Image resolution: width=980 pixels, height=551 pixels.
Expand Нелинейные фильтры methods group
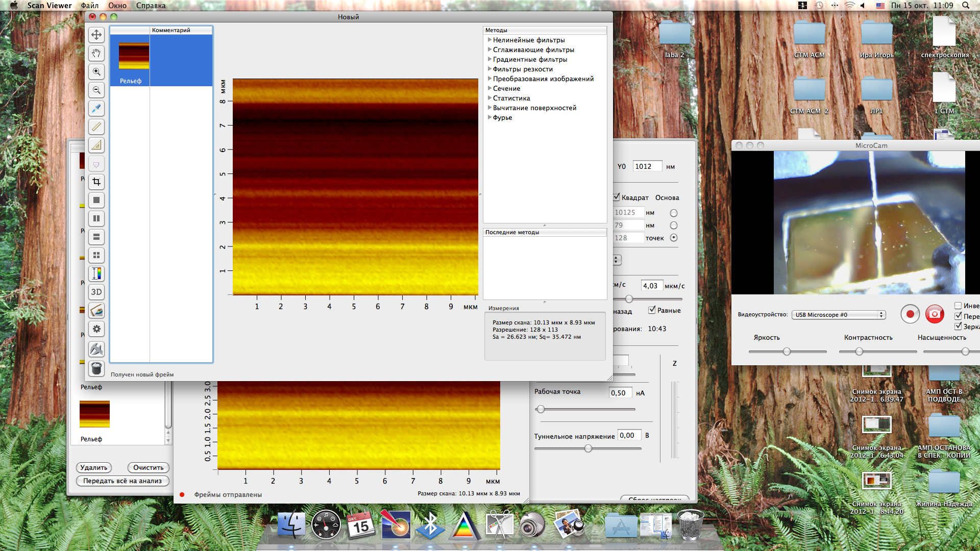pos(489,40)
